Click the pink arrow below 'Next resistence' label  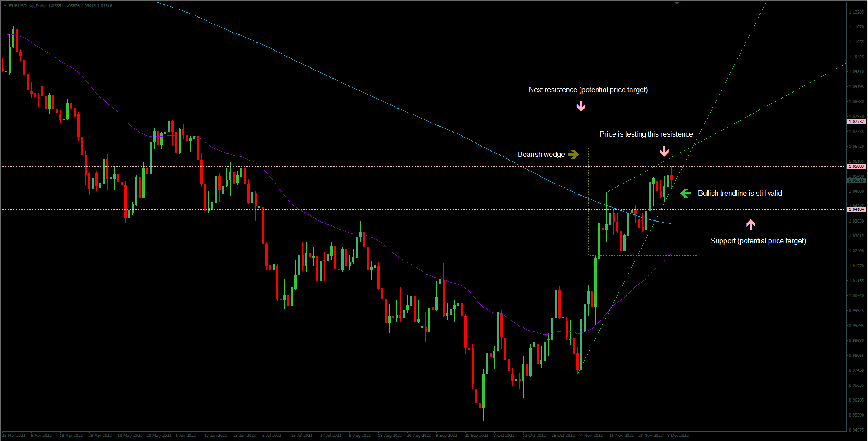[581, 106]
